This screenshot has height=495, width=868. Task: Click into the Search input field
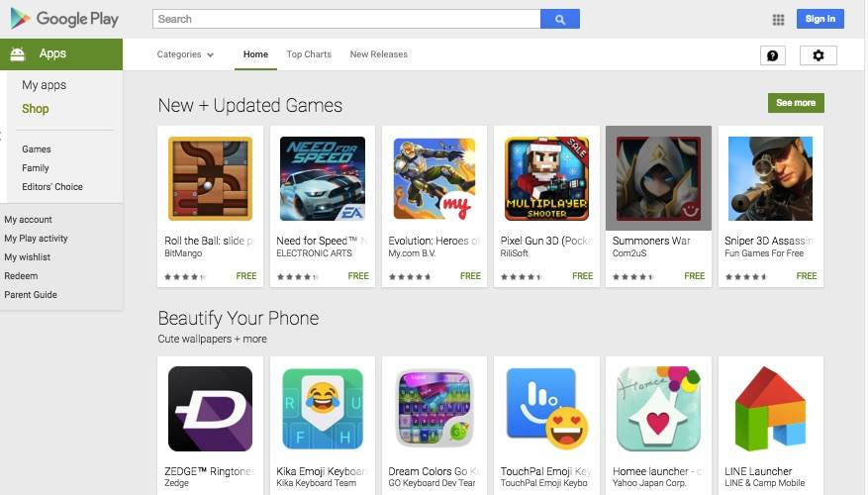point(346,19)
